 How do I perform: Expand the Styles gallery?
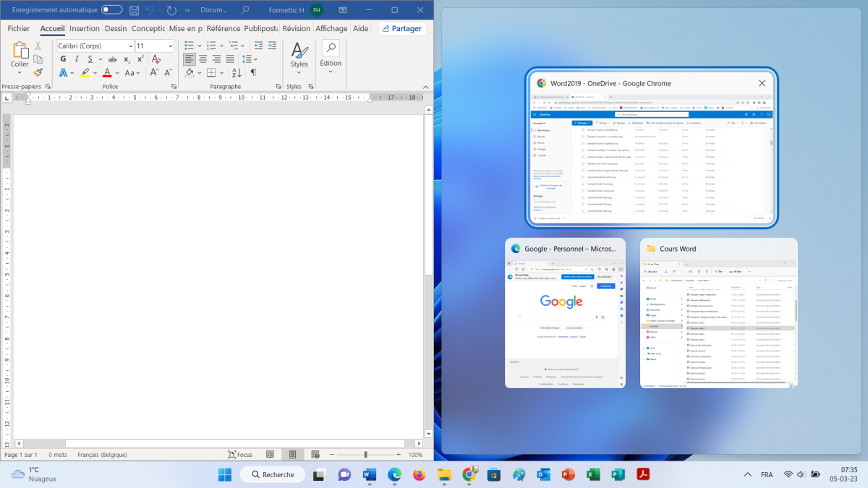pos(299,55)
